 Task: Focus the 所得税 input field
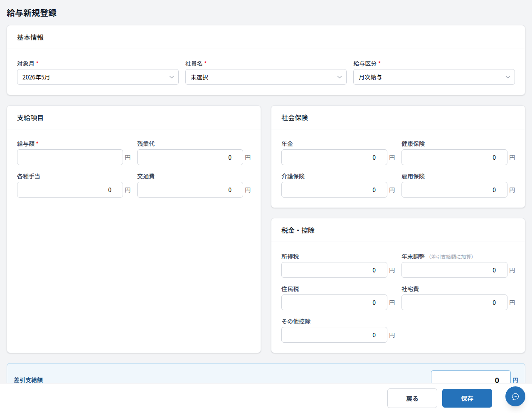[x=334, y=270]
